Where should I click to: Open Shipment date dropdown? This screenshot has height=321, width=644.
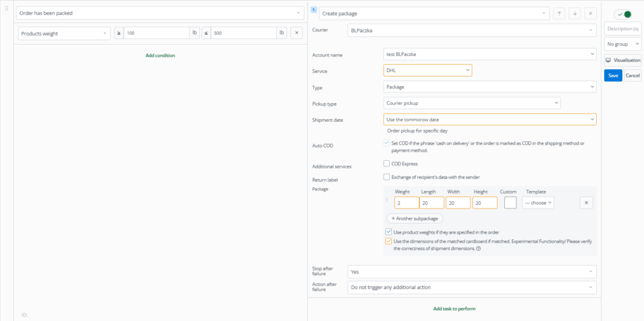tap(489, 119)
